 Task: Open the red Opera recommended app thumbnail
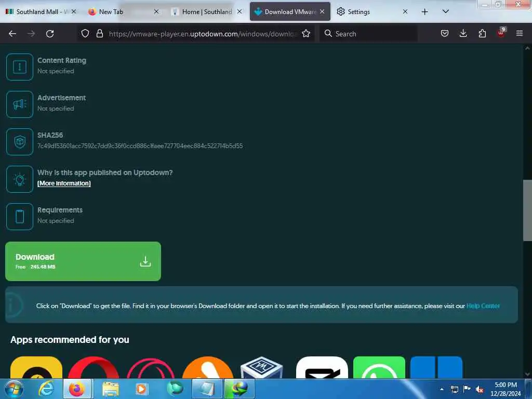coord(94,367)
